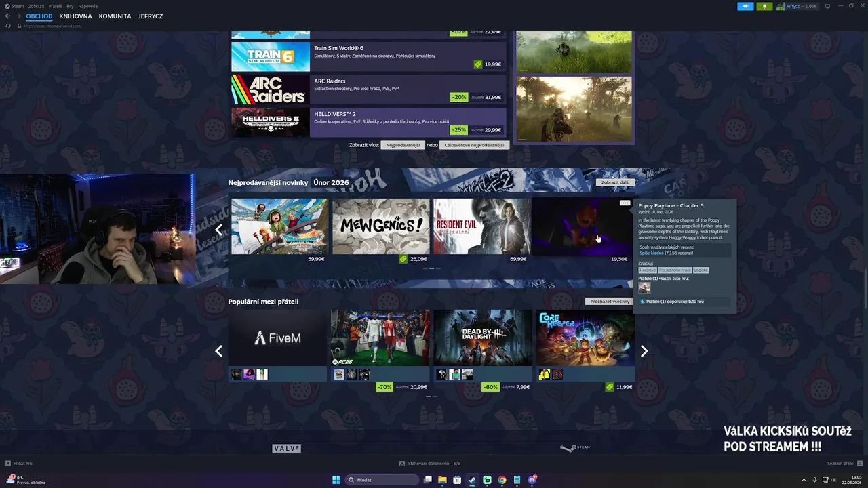This screenshot has width=868, height=488.
Task: Open Google Chrome from the taskbar
Action: tap(502, 480)
